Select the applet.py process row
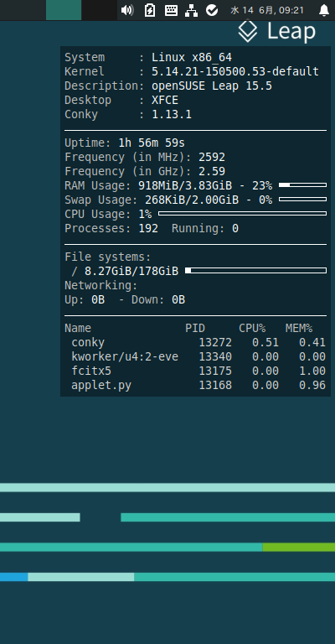Screen dimensions: 335x644 point(195,385)
